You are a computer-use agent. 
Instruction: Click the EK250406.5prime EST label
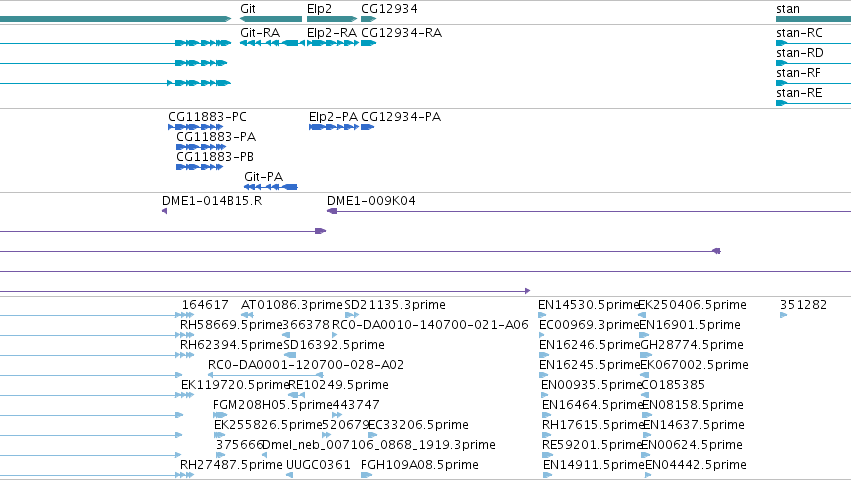pos(693,305)
